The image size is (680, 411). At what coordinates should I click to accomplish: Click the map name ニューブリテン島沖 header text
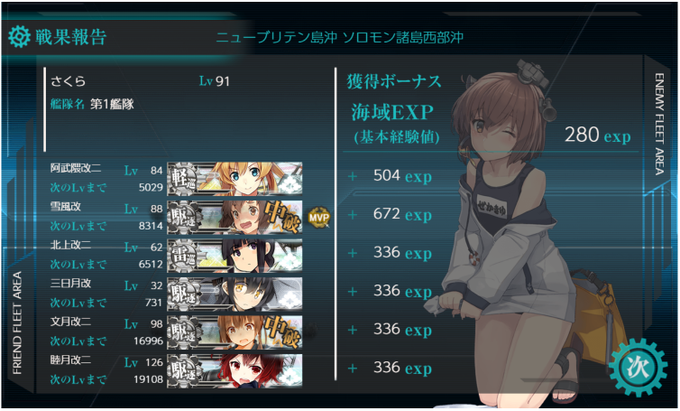[x=276, y=37]
